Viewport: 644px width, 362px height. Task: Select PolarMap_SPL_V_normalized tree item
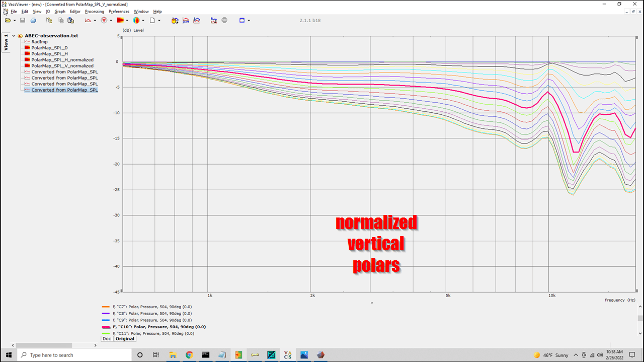click(x=62, y=66)
